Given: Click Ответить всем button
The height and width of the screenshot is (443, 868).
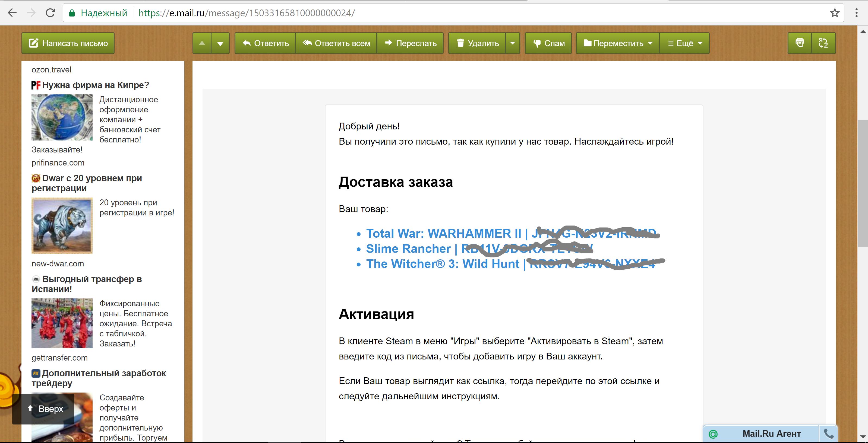Looking at the screenshot, I should 336,43.
